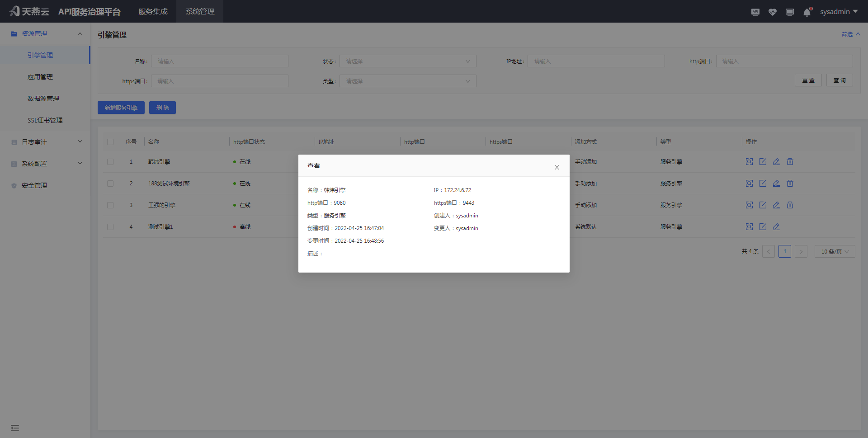Image resolution: width=868 pixels, height=438 pixels.
Task: Switch to the 服务集成 menu tab
Action: [153, 11]
